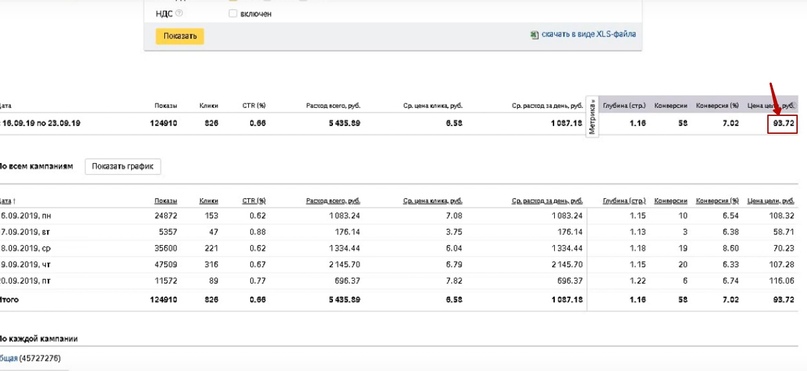Sort daily table by Клики header

208,201
